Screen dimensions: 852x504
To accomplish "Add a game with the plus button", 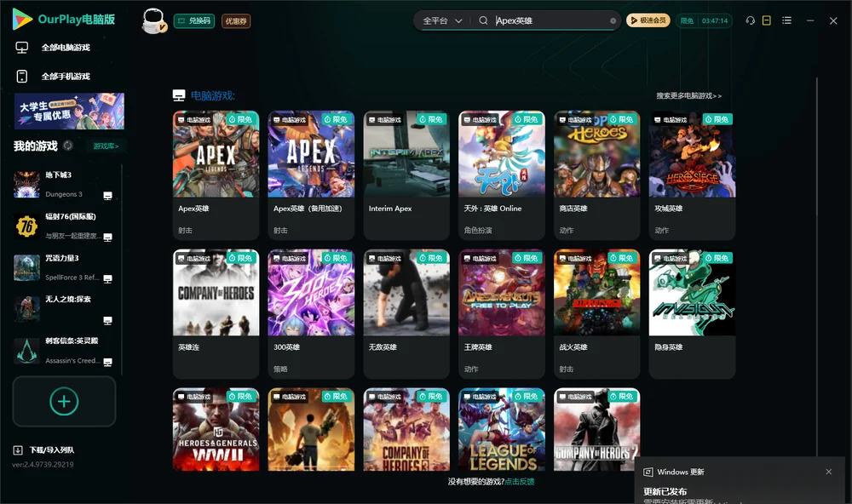I will point(64,401).
